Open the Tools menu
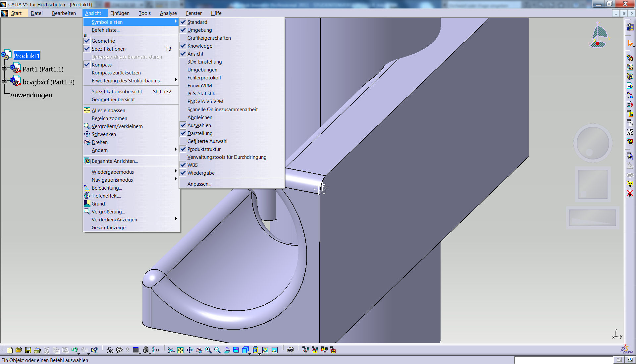Screen dimensions: 636x364 (x=145, y=13)
